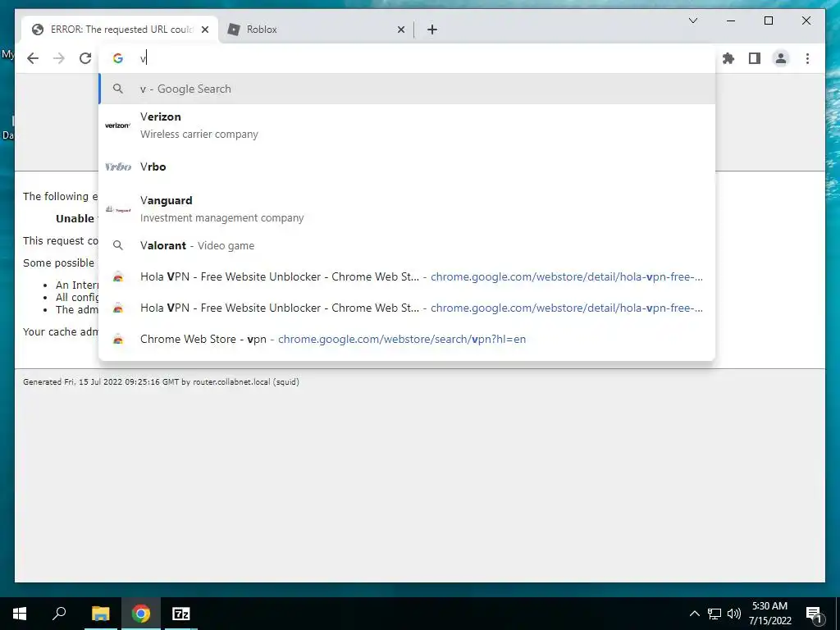Viewport: 840px width, 630px height.
Task: Reload the current page
Action: click(x=85, y=58)
